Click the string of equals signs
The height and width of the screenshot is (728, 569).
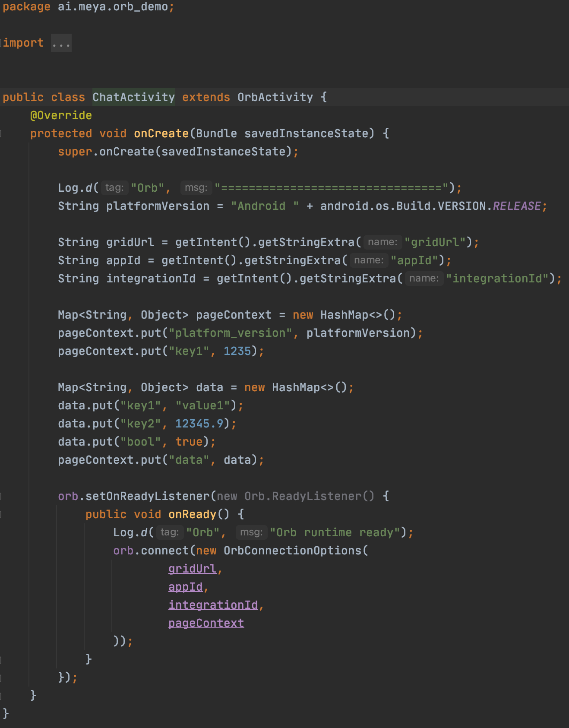click(331, 188)
